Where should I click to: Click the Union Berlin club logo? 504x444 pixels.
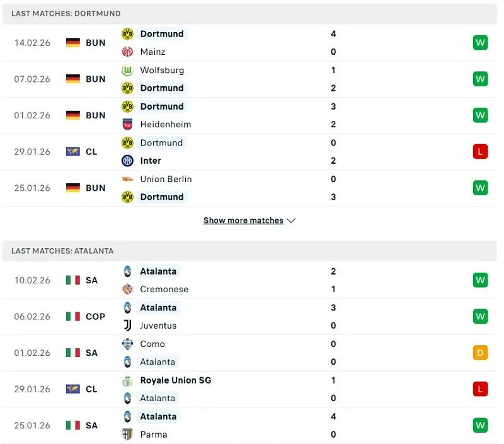coord(127,179)
